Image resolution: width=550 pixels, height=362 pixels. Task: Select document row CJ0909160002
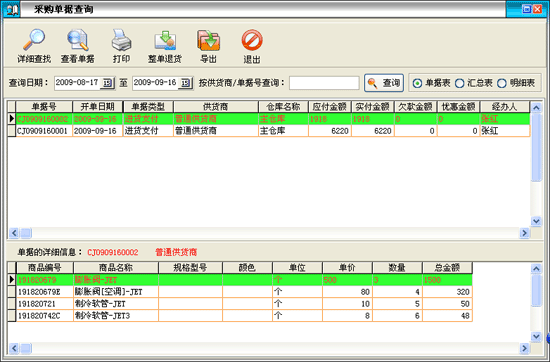(x=269, y=119)
